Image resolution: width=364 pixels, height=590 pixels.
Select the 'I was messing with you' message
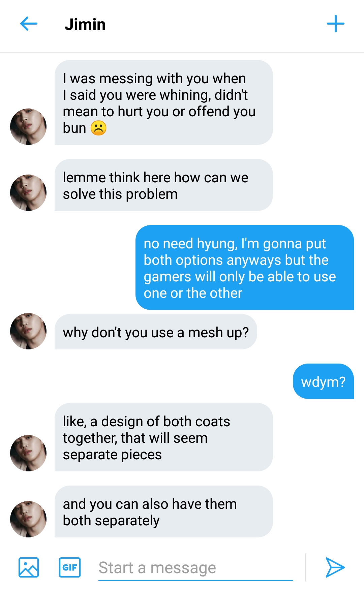click(x=163, y=103)
